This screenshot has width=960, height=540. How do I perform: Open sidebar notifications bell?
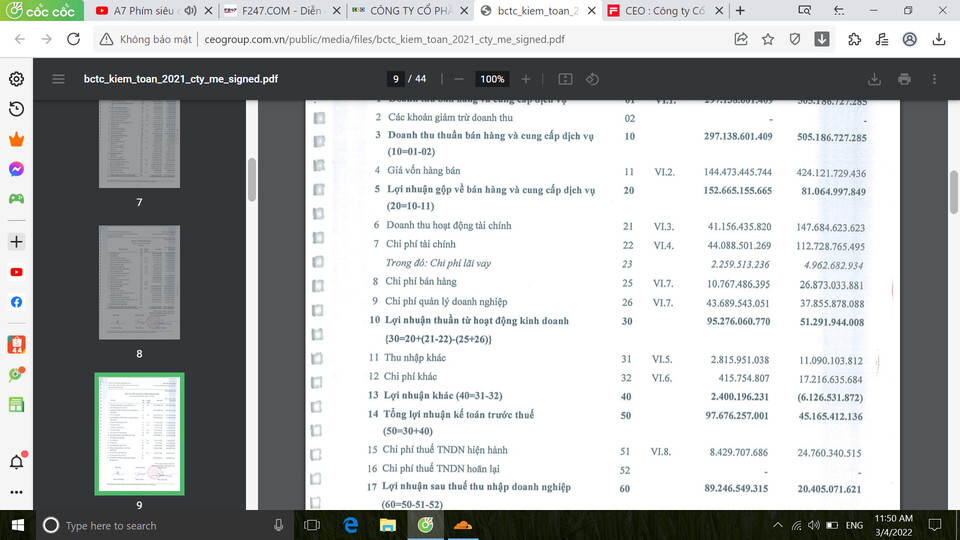coord(17,462)
